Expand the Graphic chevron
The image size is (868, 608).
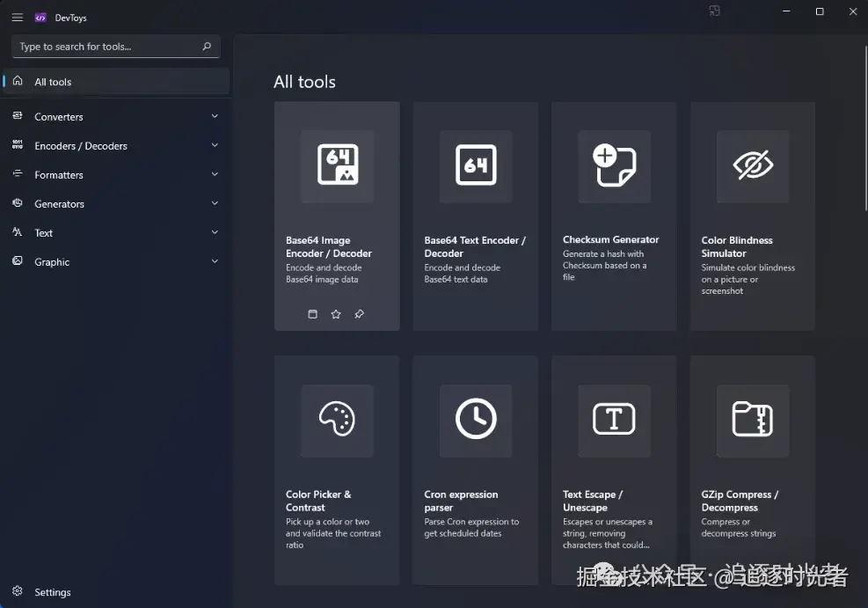pyautogui.click(x=215, y=260)
